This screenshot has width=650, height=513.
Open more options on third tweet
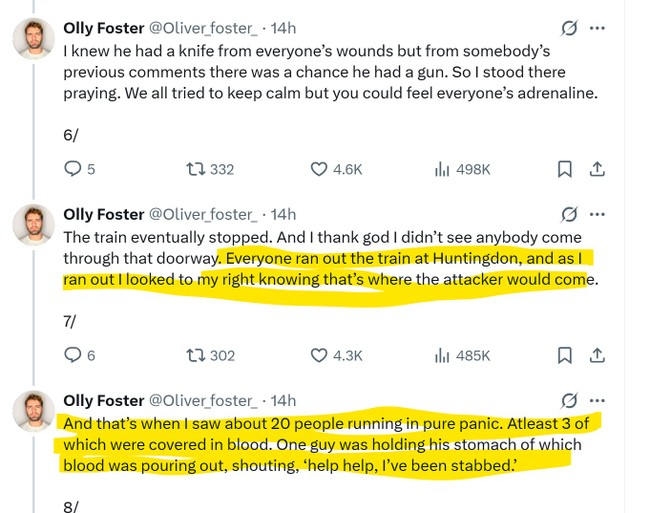point(598,400)
